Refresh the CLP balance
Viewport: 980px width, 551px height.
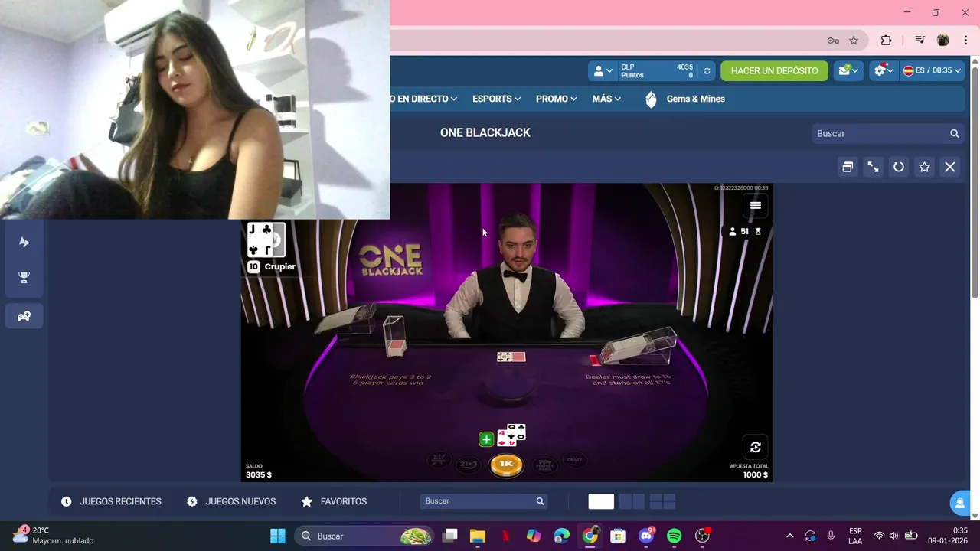[707, 70]
